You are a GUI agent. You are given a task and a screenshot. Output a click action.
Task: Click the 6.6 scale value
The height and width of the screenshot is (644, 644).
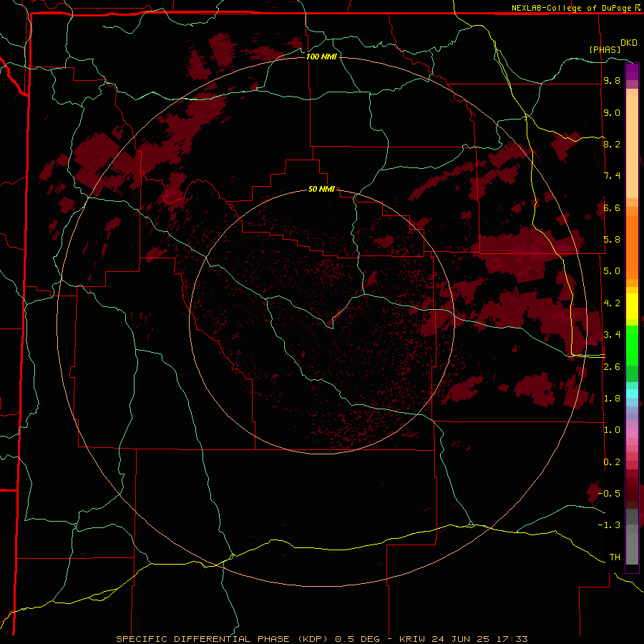pos(612,208)
